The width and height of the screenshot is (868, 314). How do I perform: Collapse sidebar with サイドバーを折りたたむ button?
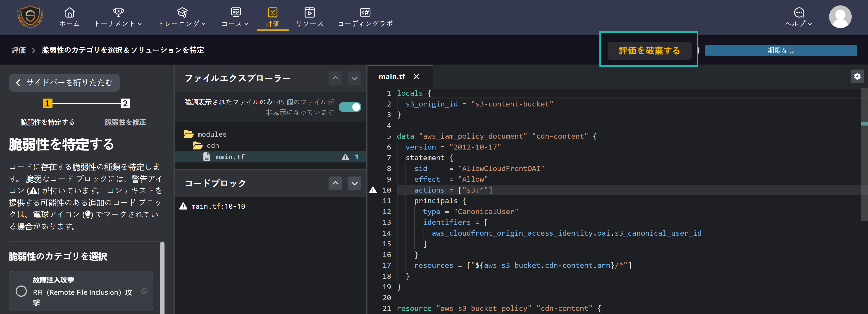pyautogui.click(x=64, y=83)
